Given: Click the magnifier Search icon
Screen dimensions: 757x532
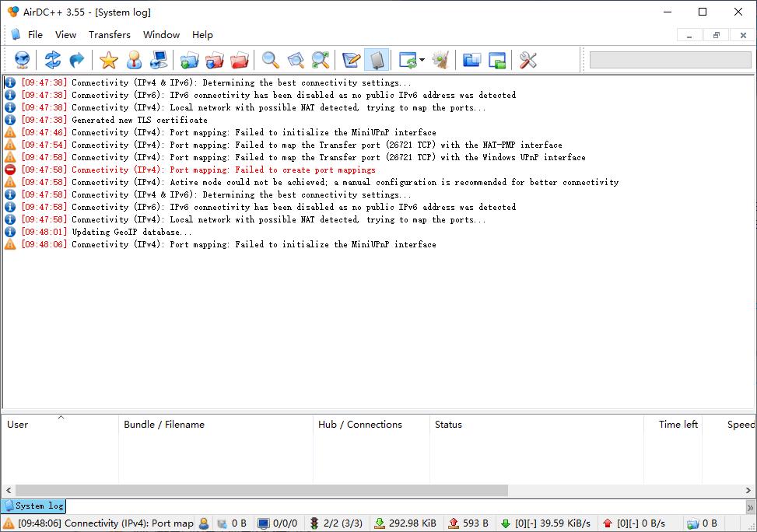Looking at the screenshot, I should pyautogui.click(x=270, y=60).
